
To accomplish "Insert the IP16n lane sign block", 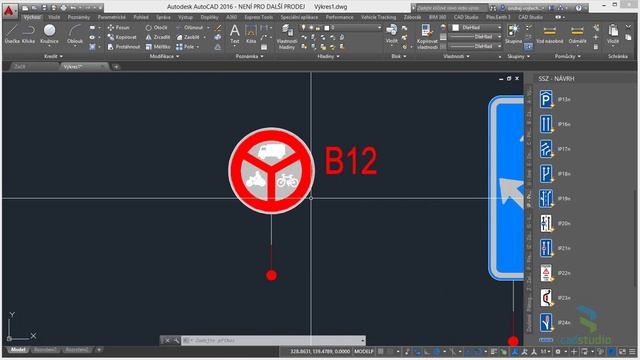I will pyautogui.click(x=546, y=124).
